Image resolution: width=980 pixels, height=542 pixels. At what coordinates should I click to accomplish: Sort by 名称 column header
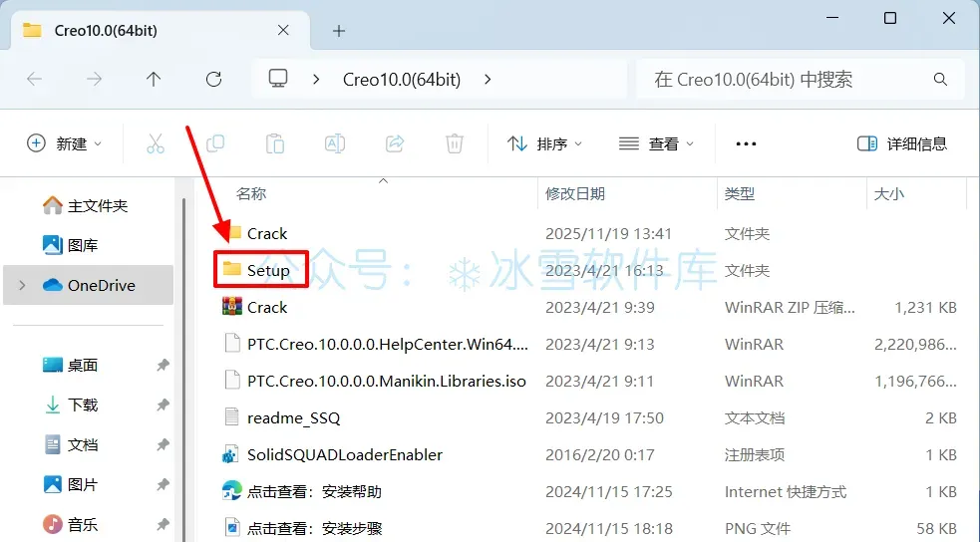pyautogui.click(x=251, y=193)
